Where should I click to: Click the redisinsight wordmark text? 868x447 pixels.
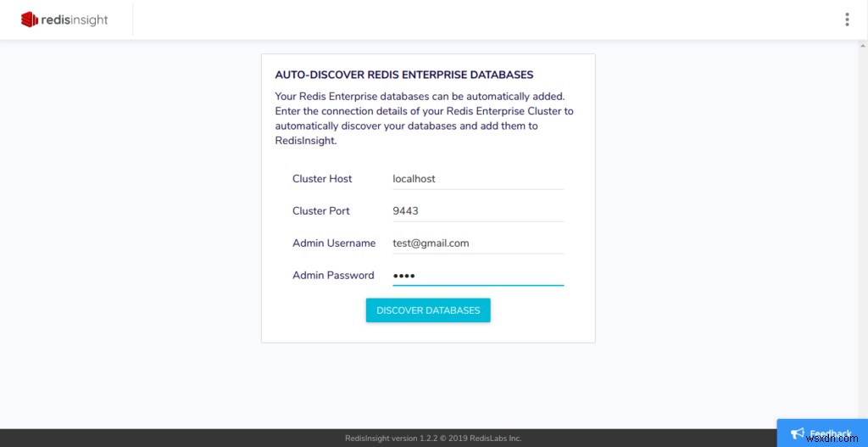click(76, 20)
